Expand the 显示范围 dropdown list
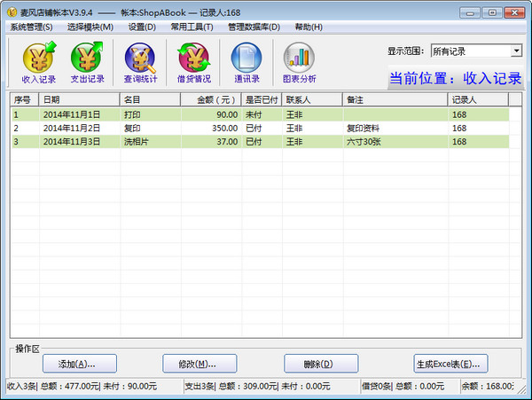Screen dimensions: 532x400 pyautogui.click(x=515, y=51)
